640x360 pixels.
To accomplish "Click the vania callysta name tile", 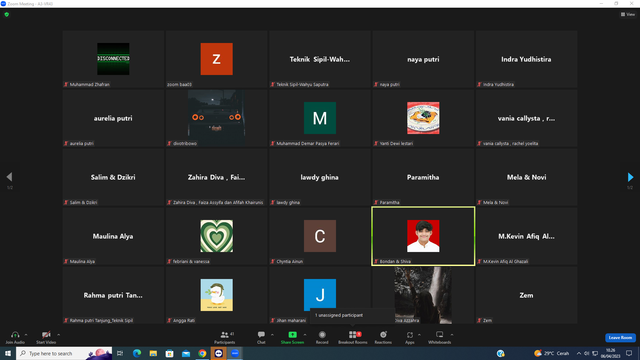I will click(x=526, y=118).
